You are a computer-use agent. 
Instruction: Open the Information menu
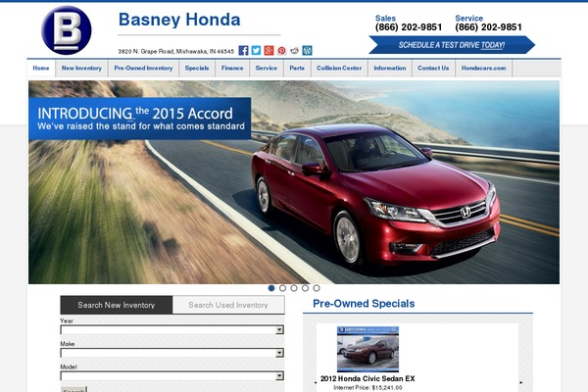click(390, 69)
